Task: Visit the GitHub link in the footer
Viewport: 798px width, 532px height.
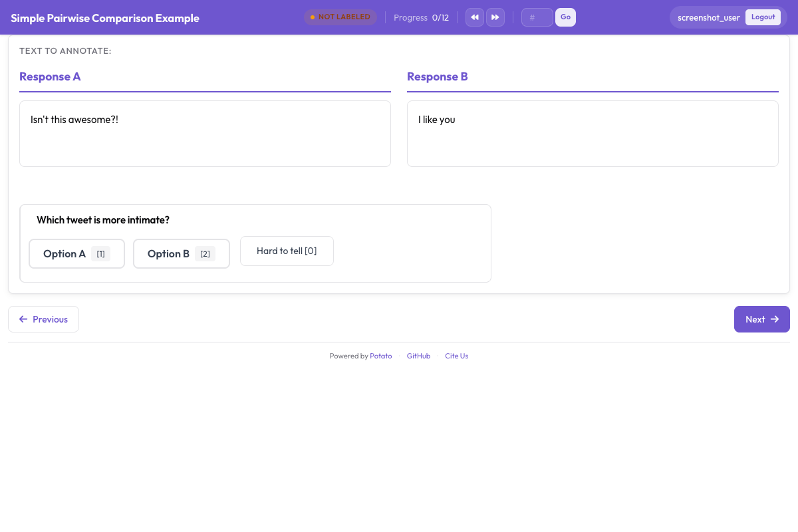Action: click(418, 356)
